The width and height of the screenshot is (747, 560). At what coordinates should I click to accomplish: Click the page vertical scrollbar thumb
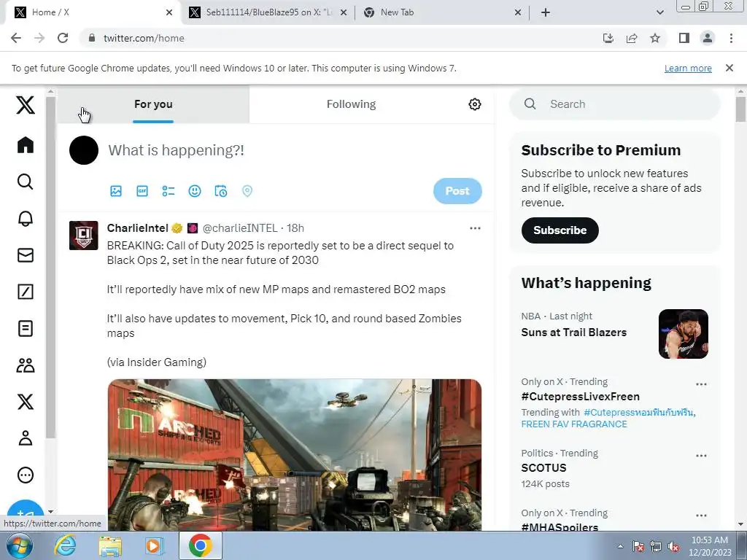[x=740, y=109]
